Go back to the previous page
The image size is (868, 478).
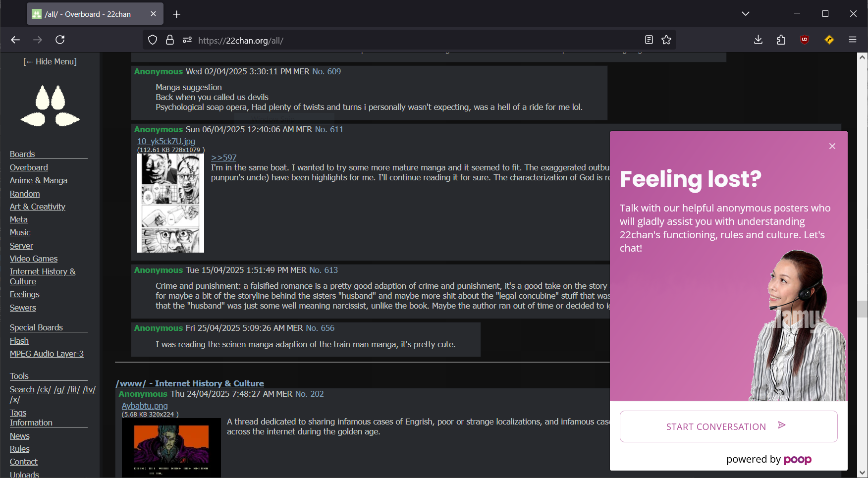15,40
